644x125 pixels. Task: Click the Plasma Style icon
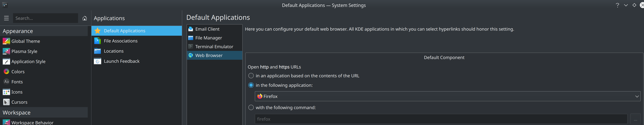pos(6,51)
